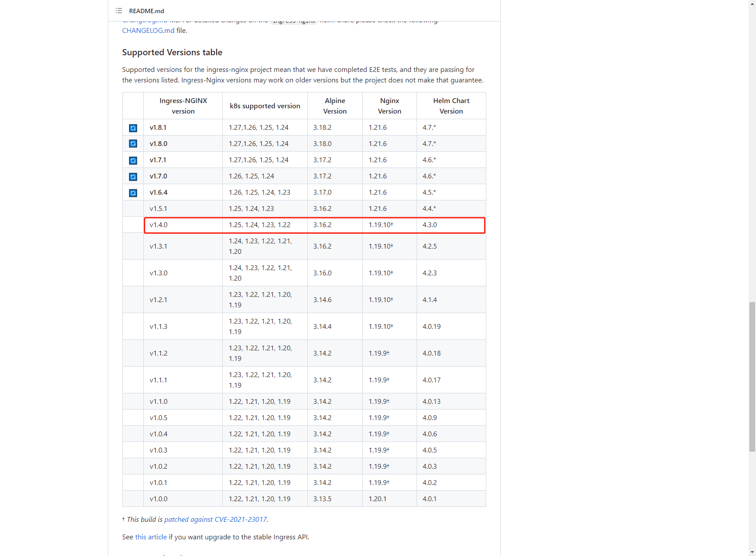Screen dimensions: 756x556
Task: Select the v1.0.4 version cell
Action: (x=183, y=434)
